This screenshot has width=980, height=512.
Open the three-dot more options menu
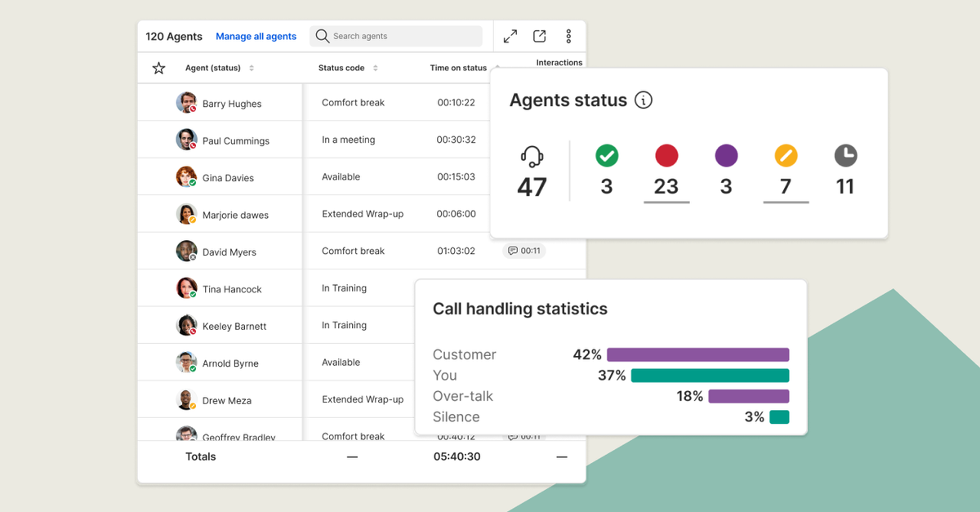tap(568, 36)
